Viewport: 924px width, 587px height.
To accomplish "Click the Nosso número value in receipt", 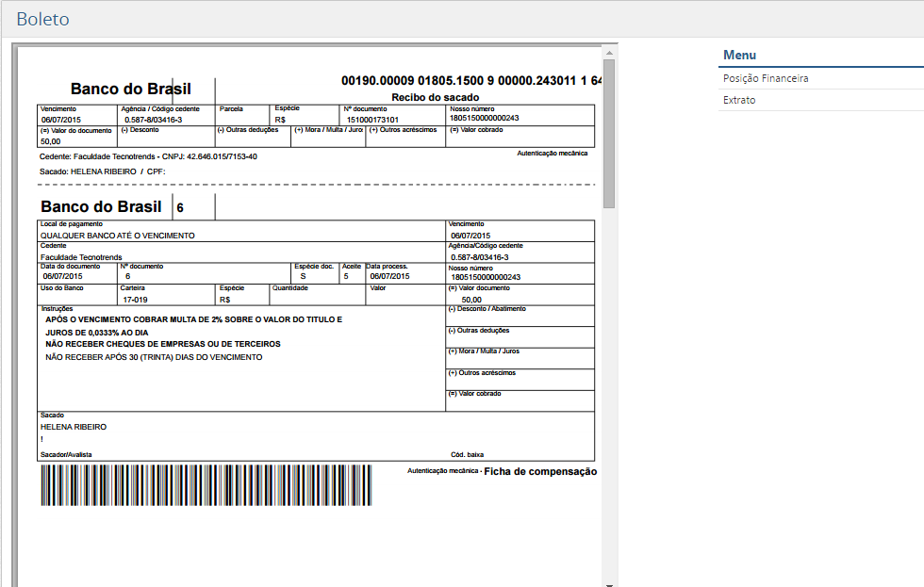I will 485,119.
